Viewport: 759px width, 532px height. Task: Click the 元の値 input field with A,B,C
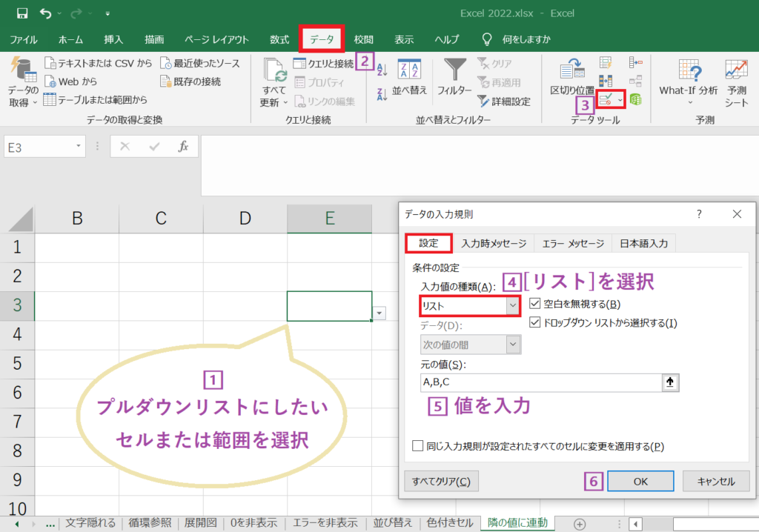pos(541,382)
